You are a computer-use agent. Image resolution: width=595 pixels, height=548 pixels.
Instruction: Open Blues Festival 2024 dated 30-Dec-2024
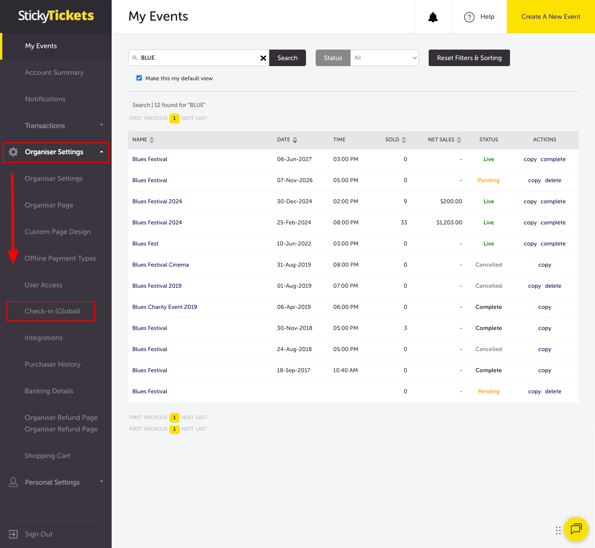(x=157, y=201)
